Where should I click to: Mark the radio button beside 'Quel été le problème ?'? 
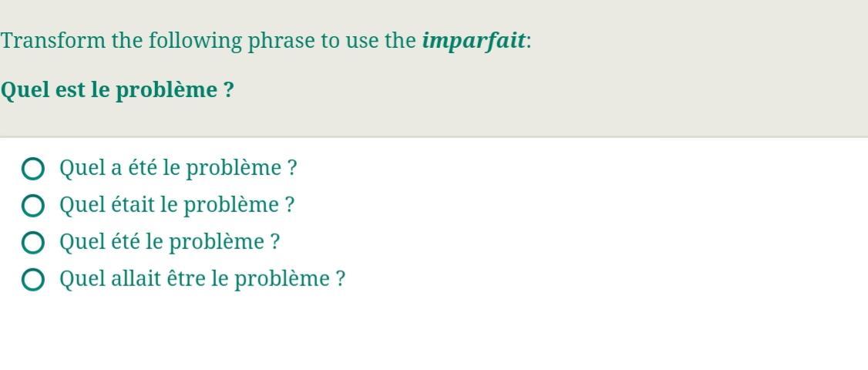[x=32, y=243]
